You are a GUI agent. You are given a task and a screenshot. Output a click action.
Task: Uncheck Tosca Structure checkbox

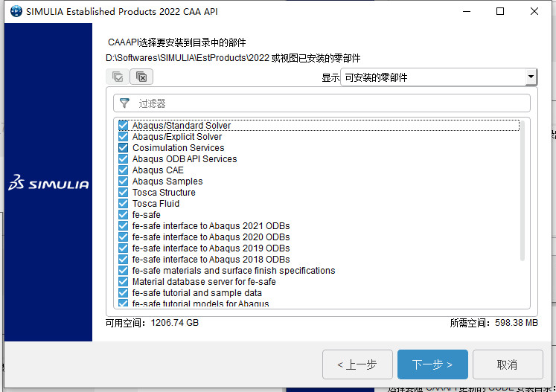[123, 193]
